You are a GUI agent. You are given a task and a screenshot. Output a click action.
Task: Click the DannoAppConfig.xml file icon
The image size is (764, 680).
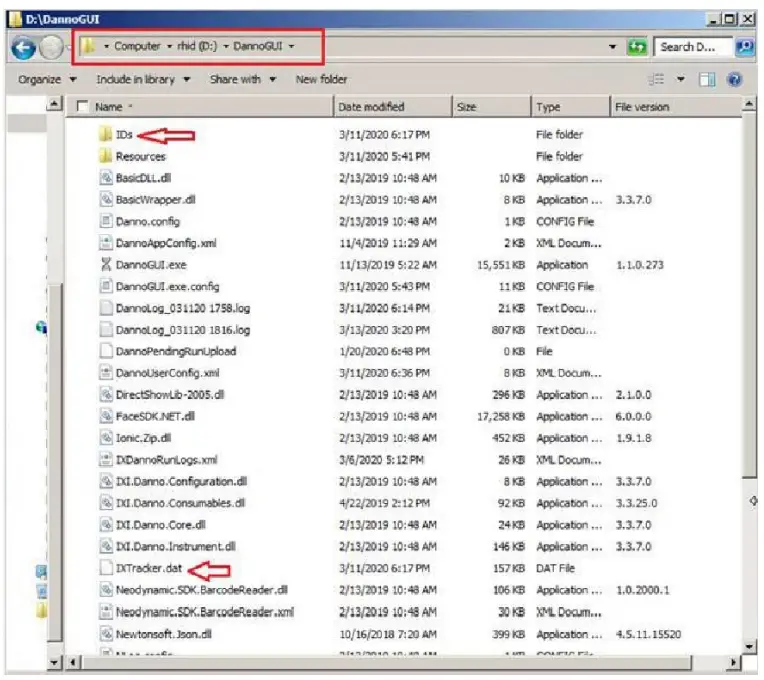(105, 243)
